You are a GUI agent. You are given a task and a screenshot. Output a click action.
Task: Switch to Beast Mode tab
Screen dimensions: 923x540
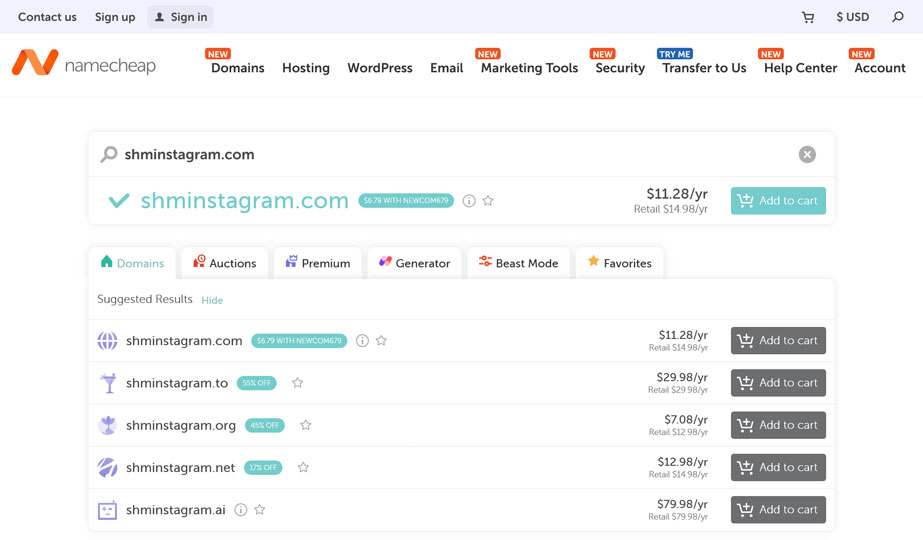[519, 263]
